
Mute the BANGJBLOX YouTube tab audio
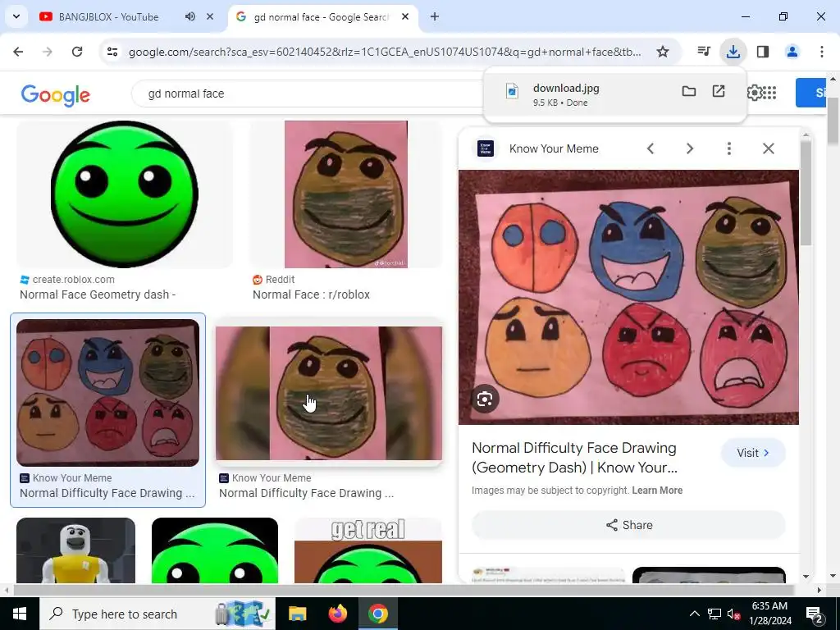click(x=189, y=16)
